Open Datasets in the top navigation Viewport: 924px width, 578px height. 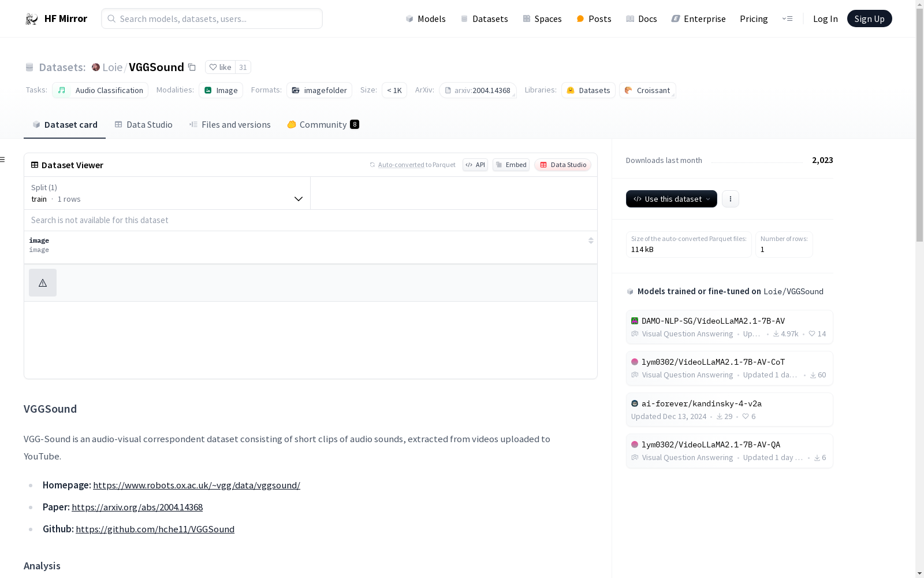(x=484, y=18)
